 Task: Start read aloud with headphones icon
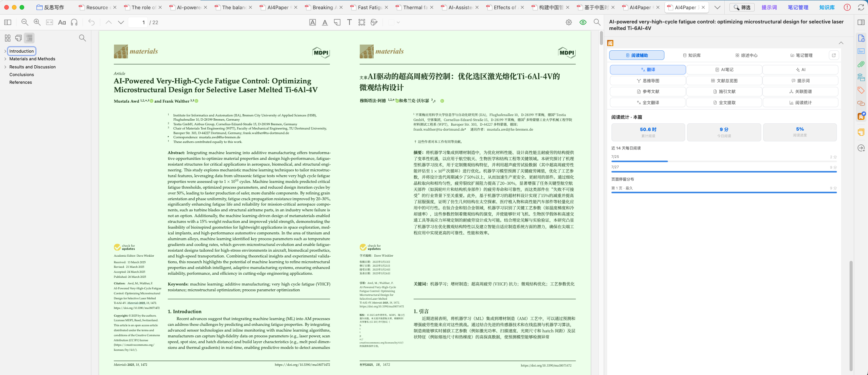[74, 22]
